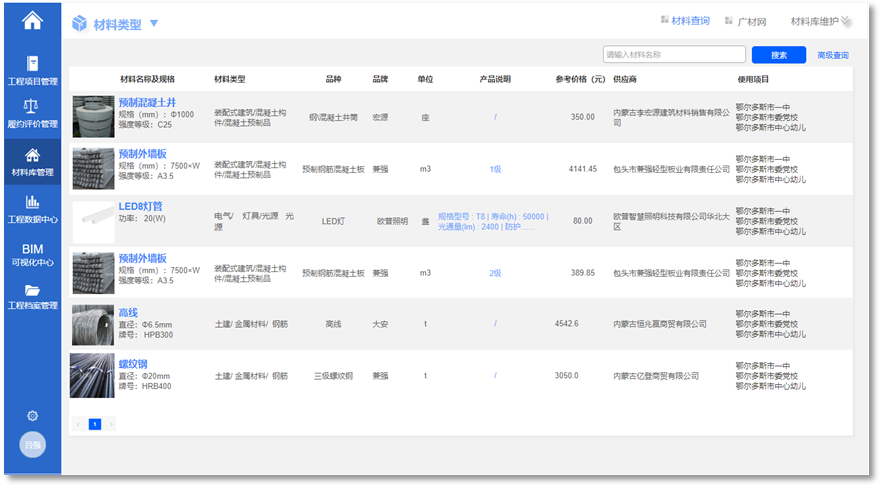Click the home icon in the sidebar top

tap(33, 20)
